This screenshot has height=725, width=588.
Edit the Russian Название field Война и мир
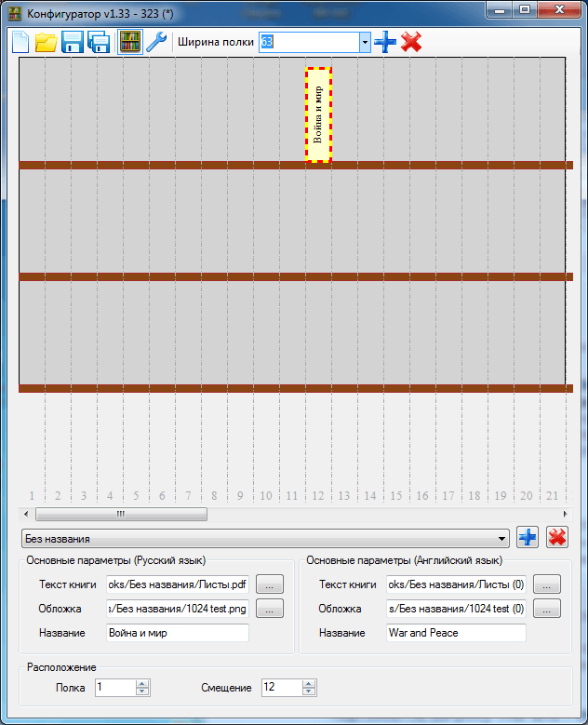point(178,633)
